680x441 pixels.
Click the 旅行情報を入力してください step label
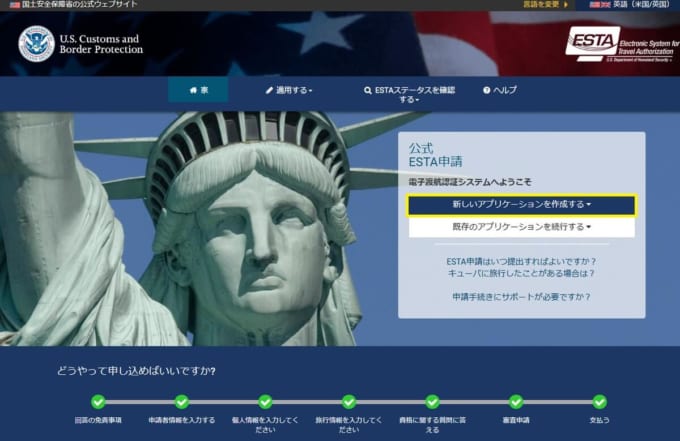click(x=349, y=425)
